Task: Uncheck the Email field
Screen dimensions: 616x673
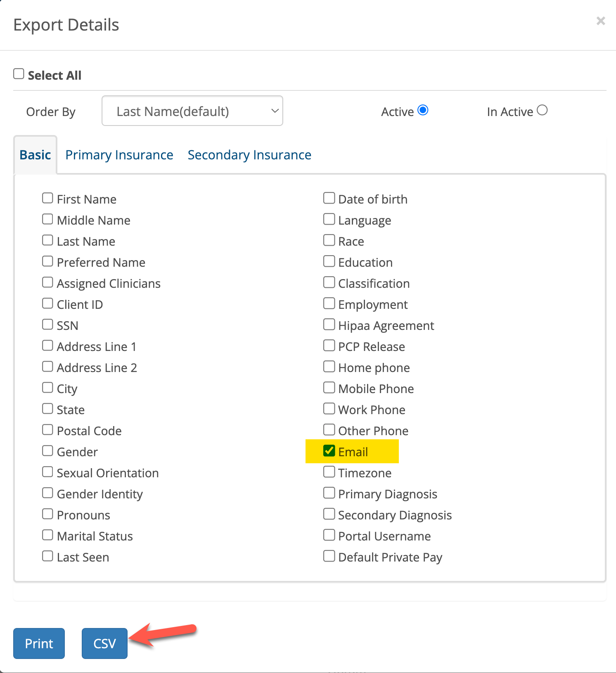Action: click(329, 450)
